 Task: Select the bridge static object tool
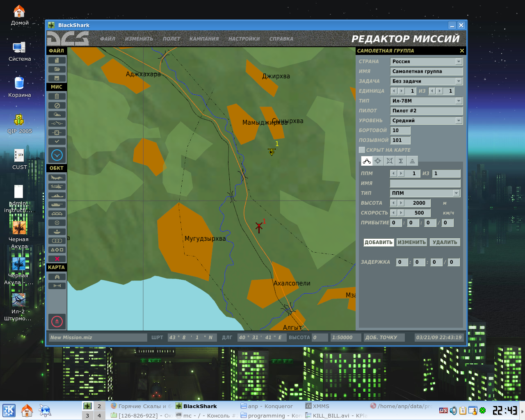click(x=57, y=214)
